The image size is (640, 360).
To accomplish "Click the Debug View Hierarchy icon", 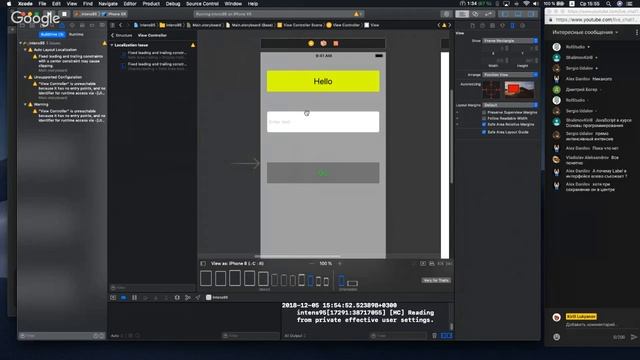I will pos(177,298).
